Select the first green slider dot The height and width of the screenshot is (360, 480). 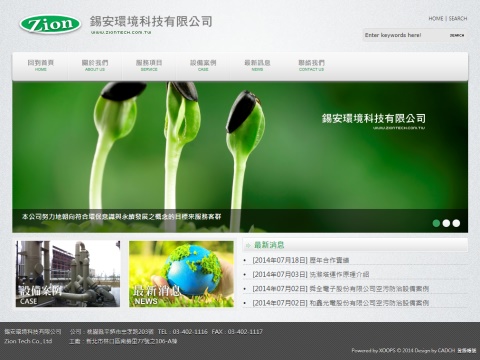point(436,223)
